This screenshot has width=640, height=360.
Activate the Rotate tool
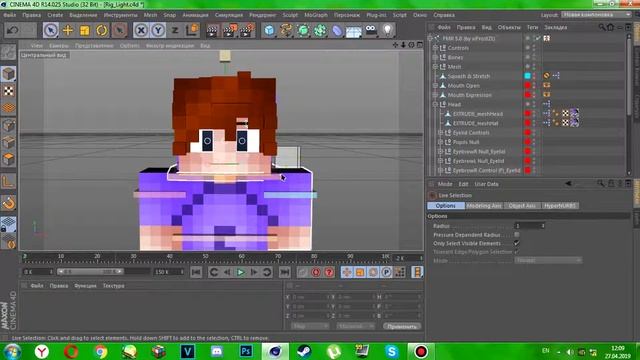102,30
